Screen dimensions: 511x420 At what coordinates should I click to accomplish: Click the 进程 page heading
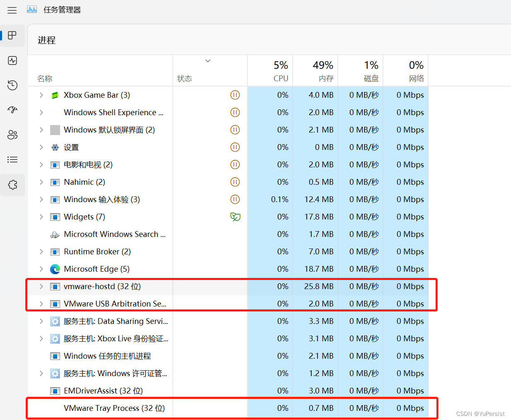click(46, 40)
